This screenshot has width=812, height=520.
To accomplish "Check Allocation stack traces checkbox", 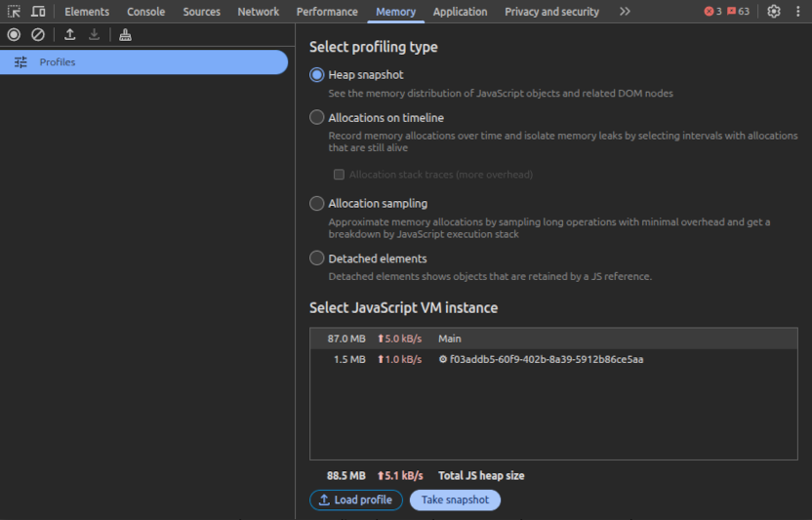I will pos(339,175).
